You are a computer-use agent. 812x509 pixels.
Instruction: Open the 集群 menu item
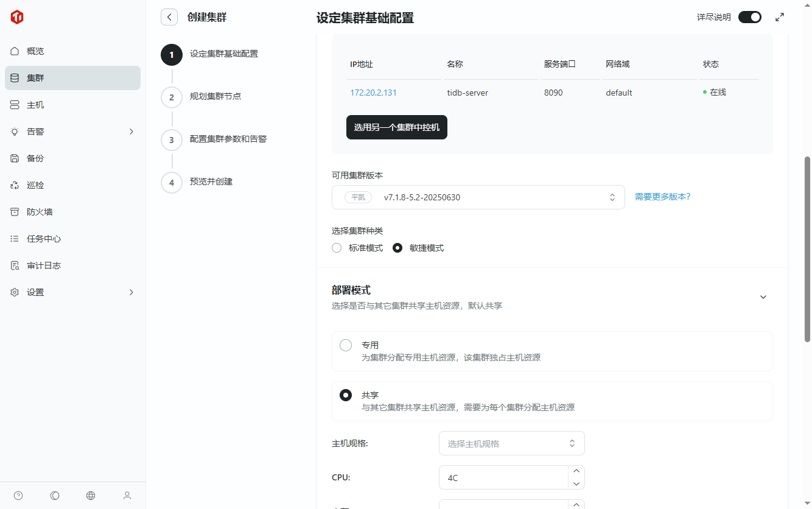[x=73, y=78]
